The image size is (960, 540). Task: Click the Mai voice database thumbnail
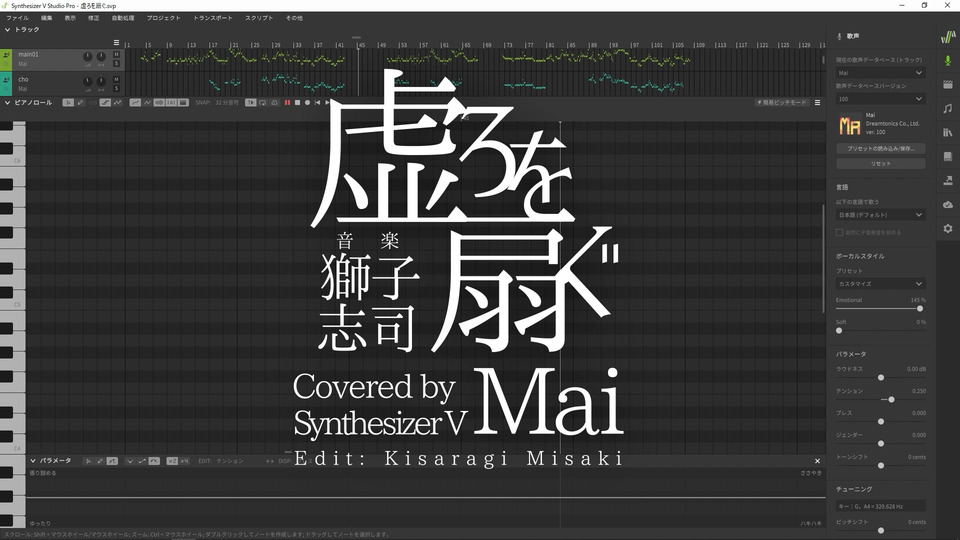coord(849,126)
